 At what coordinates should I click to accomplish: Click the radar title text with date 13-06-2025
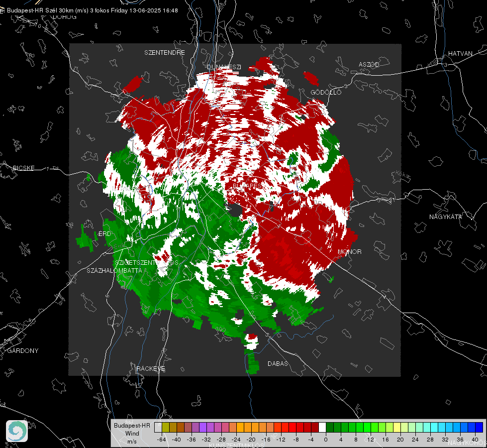92,10
